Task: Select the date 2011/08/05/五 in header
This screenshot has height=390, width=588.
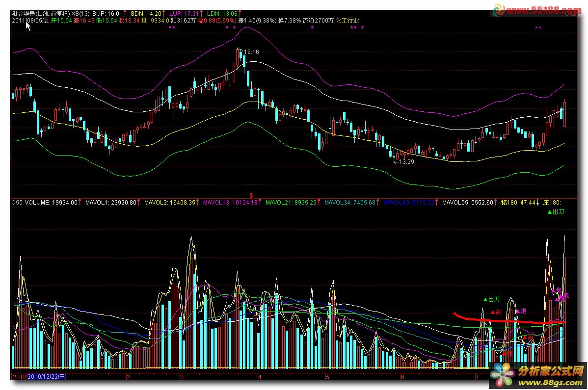Action: click(30, 21)
